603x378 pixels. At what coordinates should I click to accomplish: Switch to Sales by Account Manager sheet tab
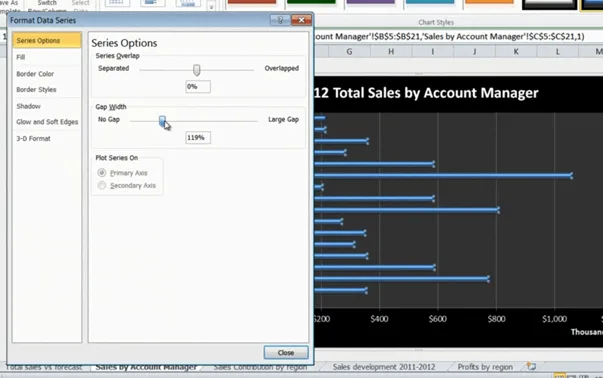coord(146,367)
